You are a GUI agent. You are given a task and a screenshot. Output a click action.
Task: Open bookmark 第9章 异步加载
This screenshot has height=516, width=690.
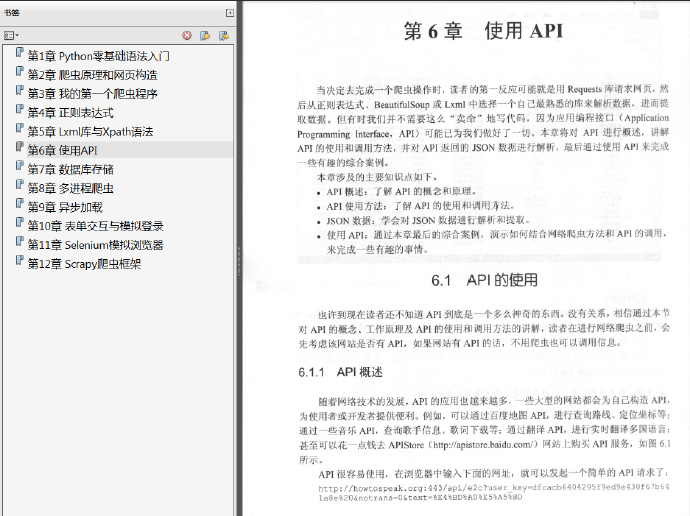point(65,207)
